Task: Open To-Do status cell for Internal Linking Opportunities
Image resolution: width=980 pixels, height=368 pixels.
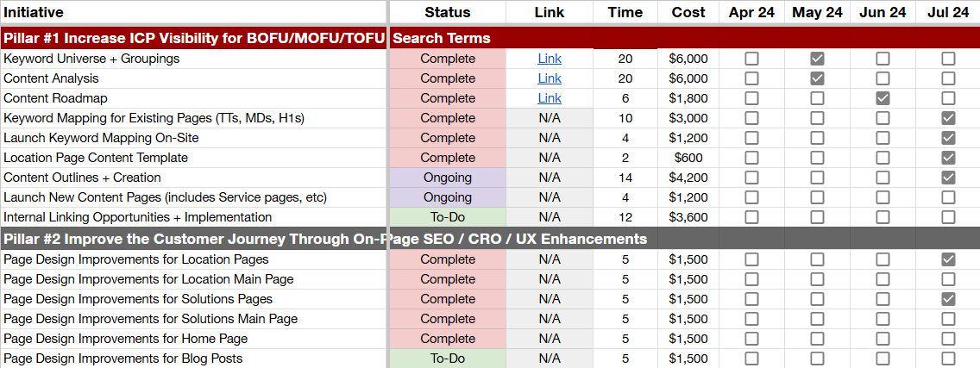Action: click(448, 217)
